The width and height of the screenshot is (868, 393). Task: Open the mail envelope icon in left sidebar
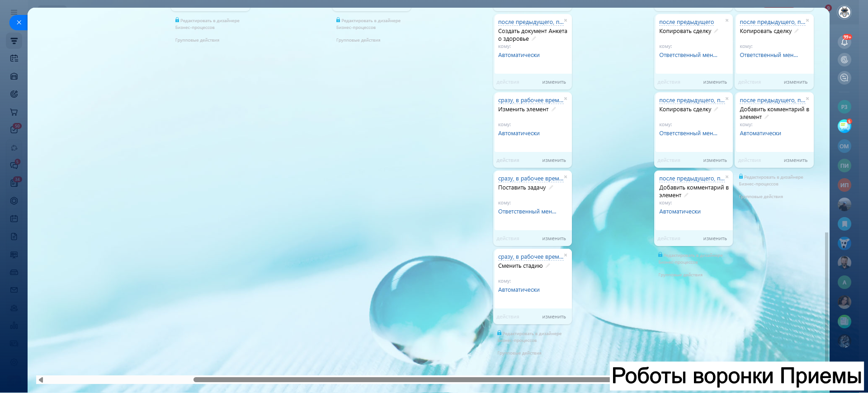(x=14, y=290)
